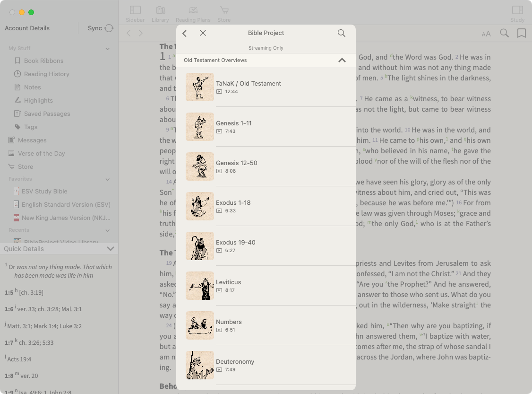Click the ESV Study Bible book icon
Viewport: 532px width, 394px height.
tap(16, 191)
